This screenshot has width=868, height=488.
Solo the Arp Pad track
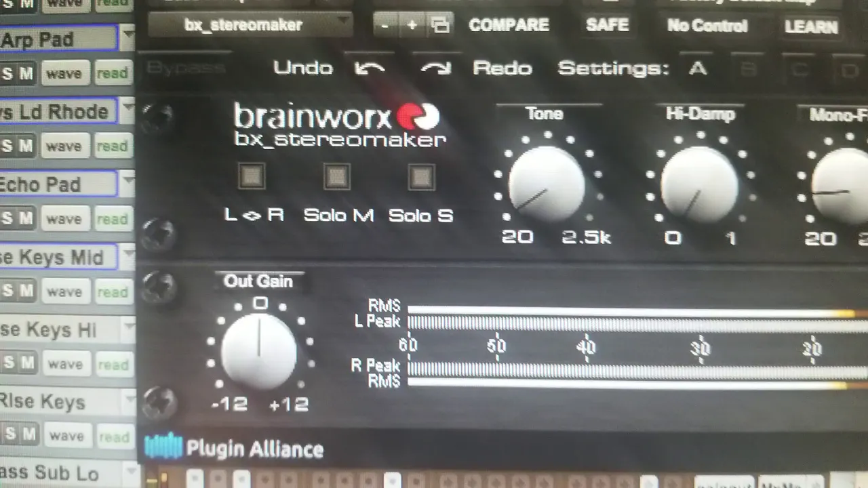[x=7, y=73]
